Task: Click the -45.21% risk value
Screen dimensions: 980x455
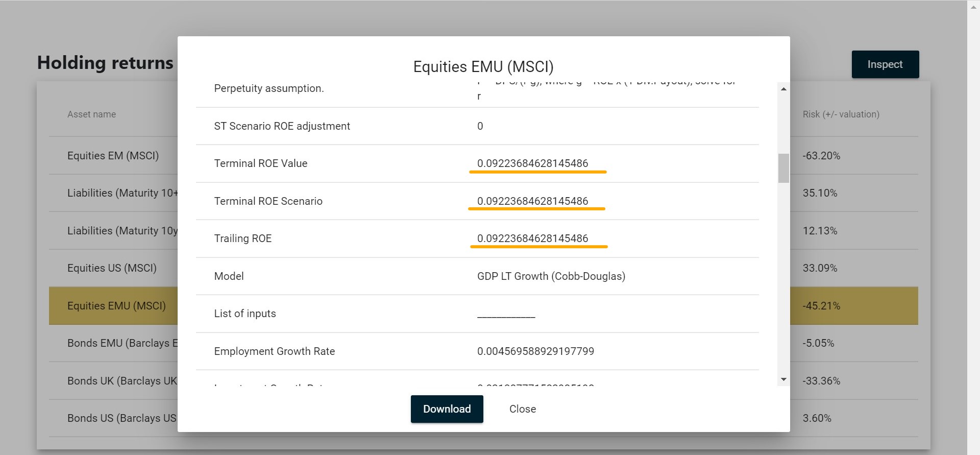Action: [x=821, y=306]
